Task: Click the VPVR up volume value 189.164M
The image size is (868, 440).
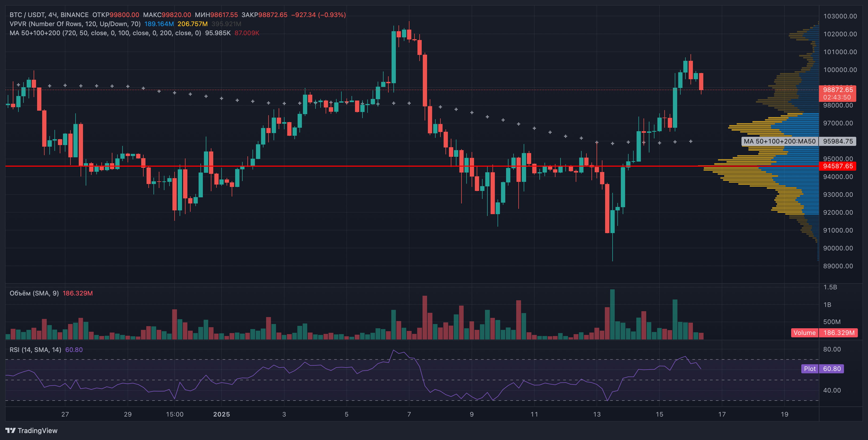Action: (159, 24)
